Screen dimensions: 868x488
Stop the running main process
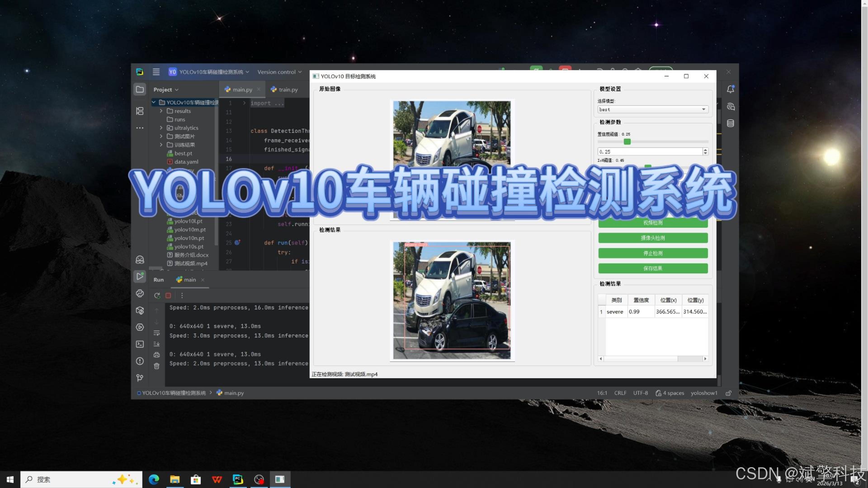pos(168,295)
